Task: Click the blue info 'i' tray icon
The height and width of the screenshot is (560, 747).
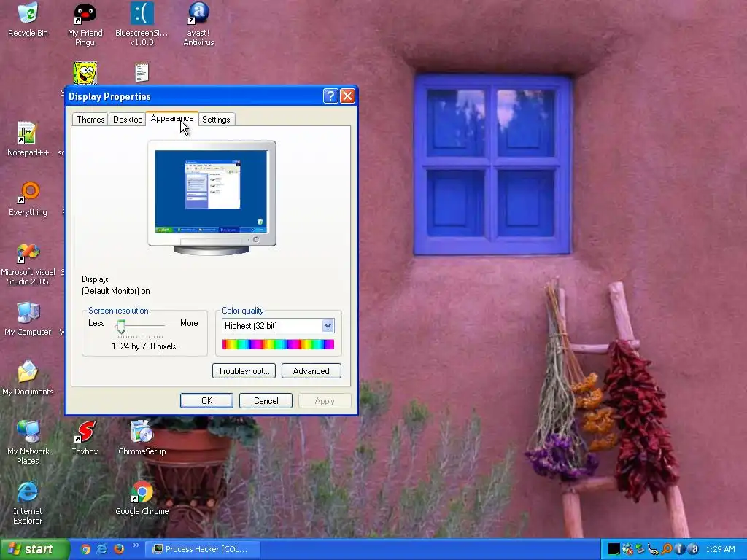Action: point(680,549)
